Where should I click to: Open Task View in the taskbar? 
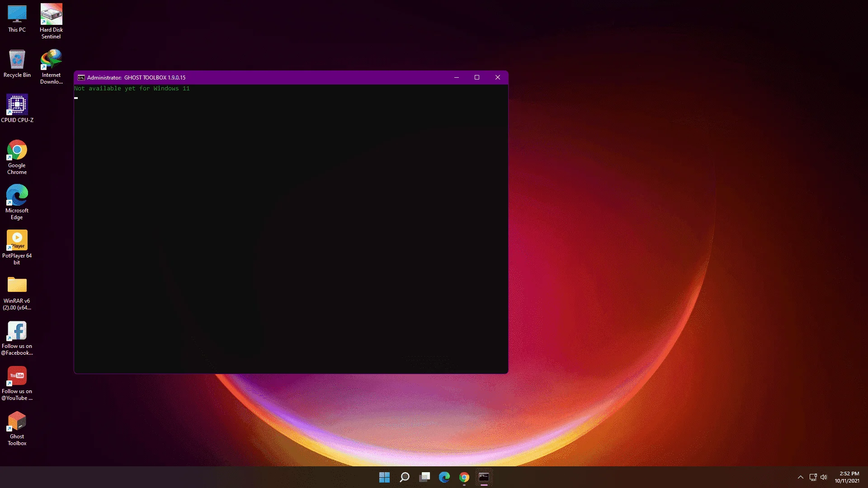click(x=425, y=477)
